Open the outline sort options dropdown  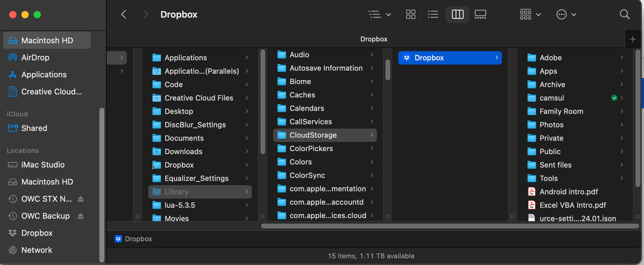tap(380, 14)
